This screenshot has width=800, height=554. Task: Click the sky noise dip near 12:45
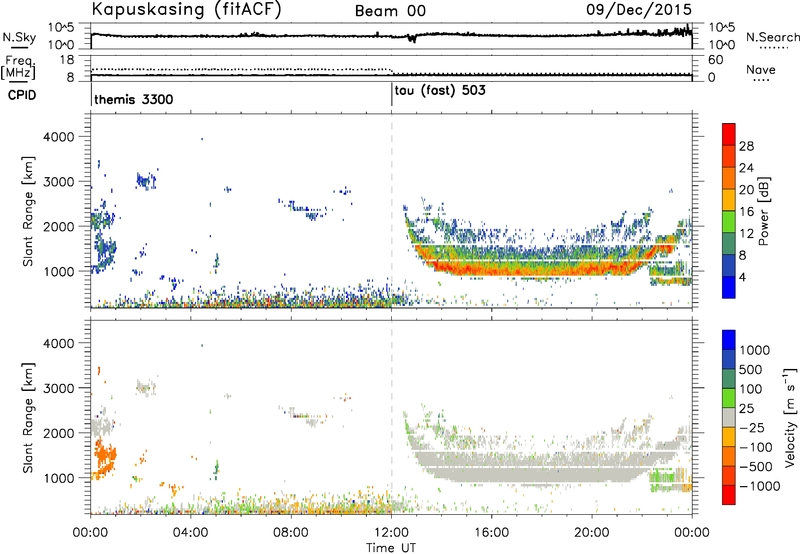point(412,39)
